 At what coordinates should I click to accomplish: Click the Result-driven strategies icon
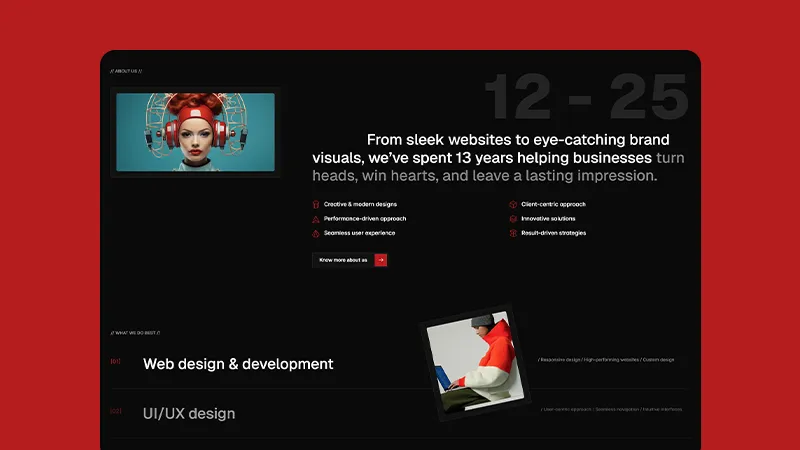click(513, 233)
